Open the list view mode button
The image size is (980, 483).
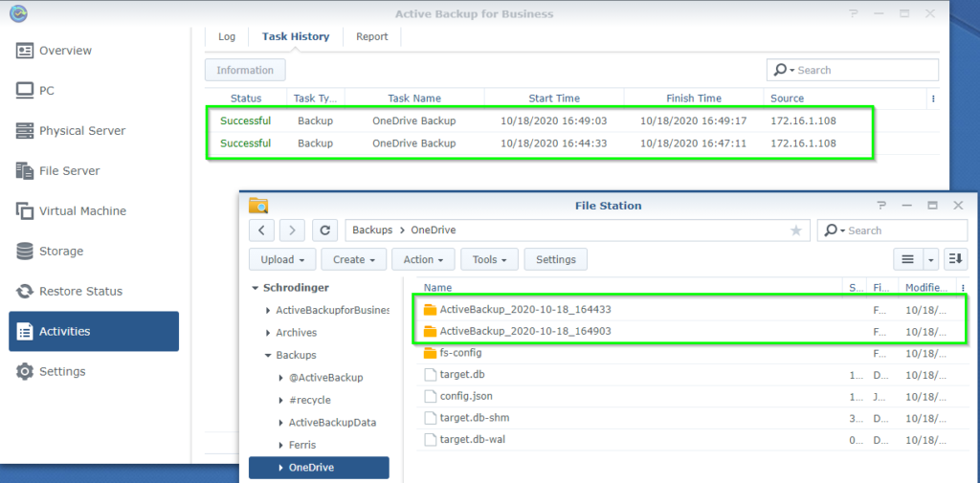click(x=907, y=259)
